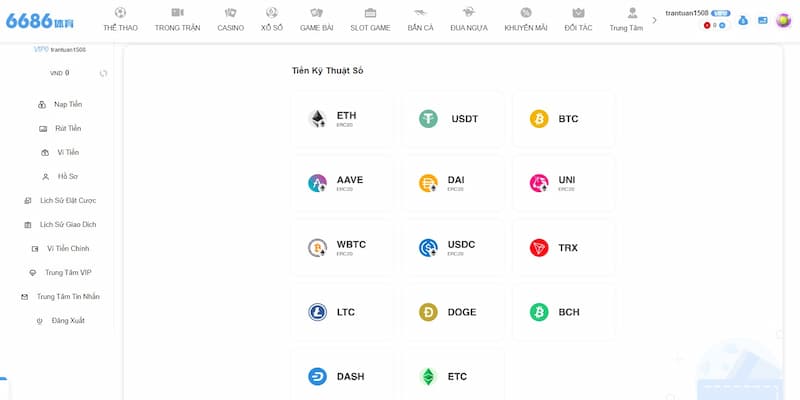Refresh the VND balance

[x=103, y=73]
